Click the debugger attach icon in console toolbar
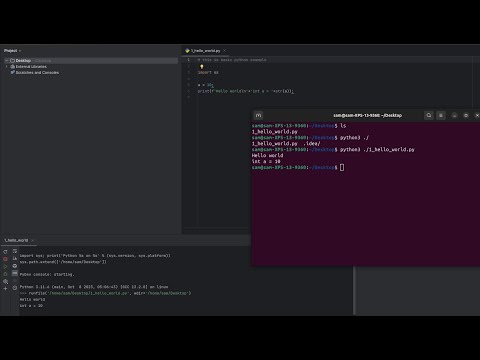The height and width of the screenshot is (360, 480). 5,274
